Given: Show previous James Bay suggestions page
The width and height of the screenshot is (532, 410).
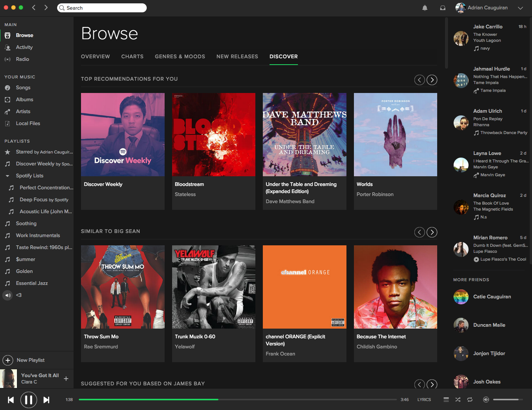Looking at the screenshot, I should 420,384.
